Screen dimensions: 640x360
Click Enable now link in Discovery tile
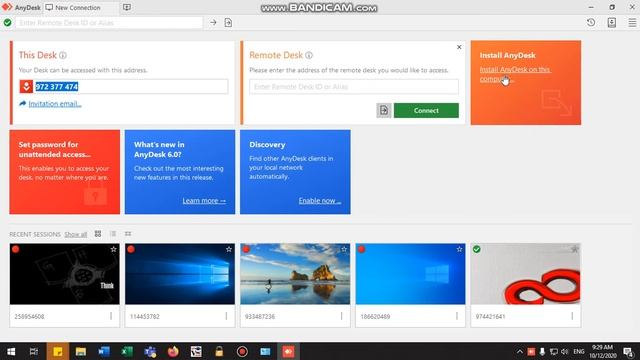click(320, 200)
